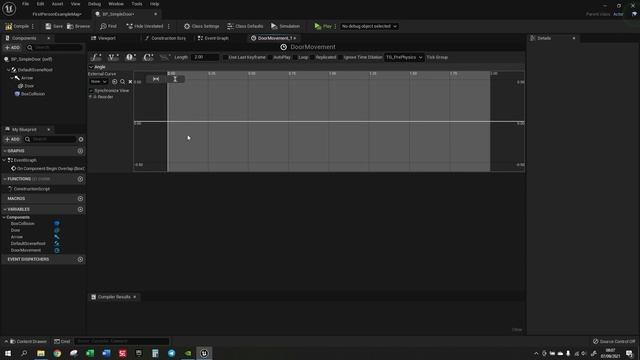
Task: Open Windows Start menu
Action: click(x=8, y=353)
